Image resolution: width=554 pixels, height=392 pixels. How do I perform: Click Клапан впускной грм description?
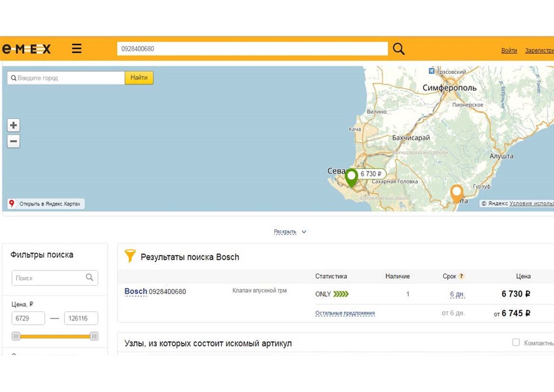pyautogui.click(x=259, y=290)
